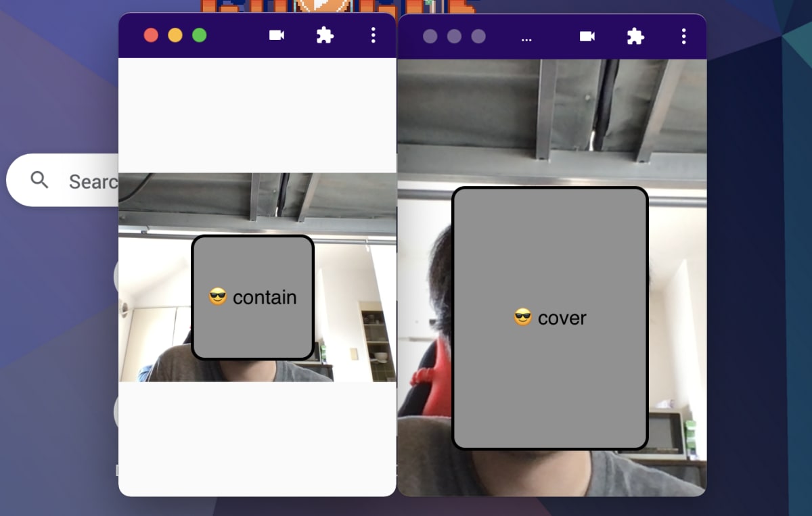Open the extensions puzzle icon in the cover window

coord(635,36)
